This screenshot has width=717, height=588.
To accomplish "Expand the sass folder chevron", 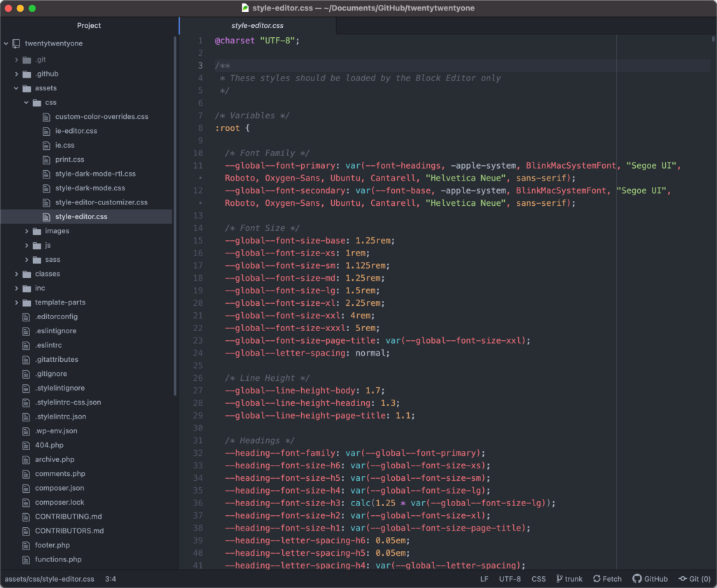I will [27, 260].
